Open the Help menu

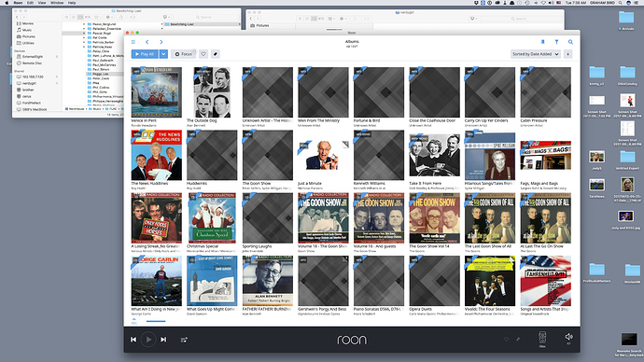72,3
